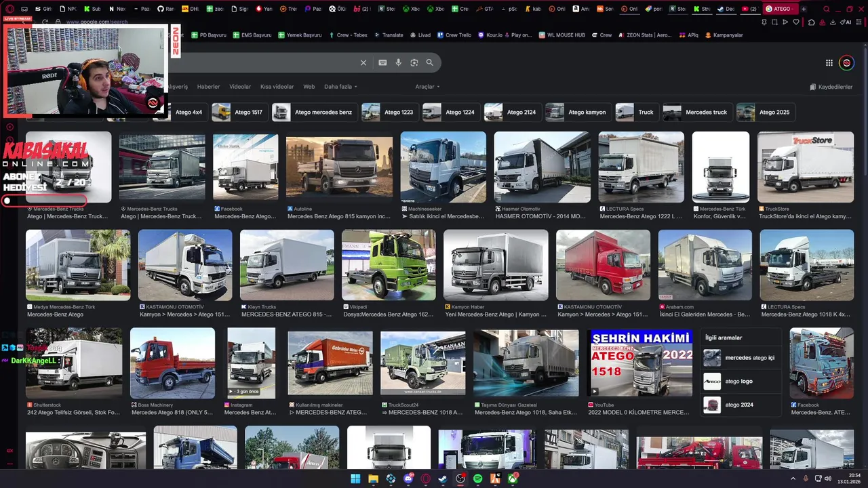868x488 pixels.
Task: Open the Google account avatar
Action: (x=846, y=63)
